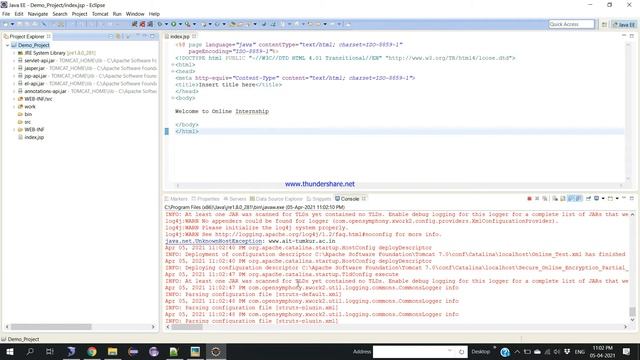Click the Debug bug icon in toolbar
The width and height of the screenshot is (640, 360).
click(160, 24)
